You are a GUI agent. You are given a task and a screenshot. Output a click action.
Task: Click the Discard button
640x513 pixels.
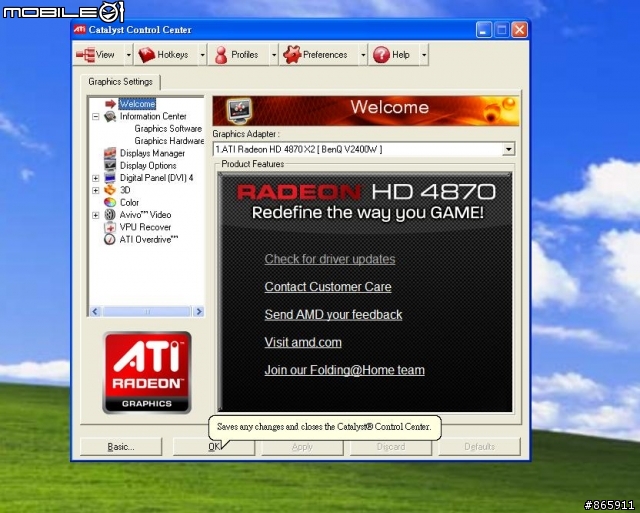[391, 447]
